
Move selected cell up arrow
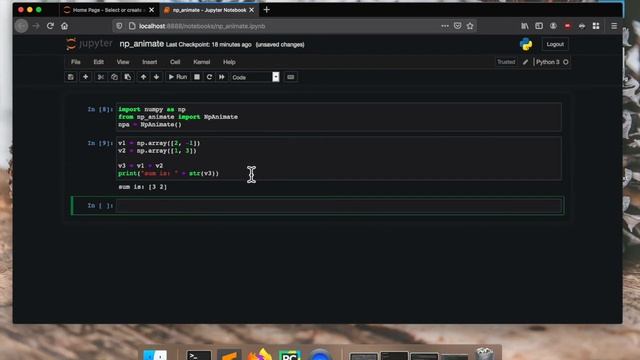point(143,77)
